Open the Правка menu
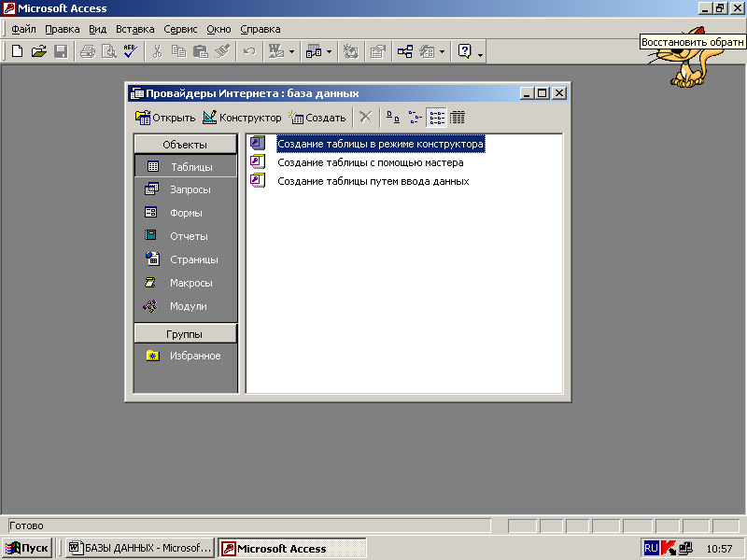The image size is (747, 560). click(x=63, y=29)
